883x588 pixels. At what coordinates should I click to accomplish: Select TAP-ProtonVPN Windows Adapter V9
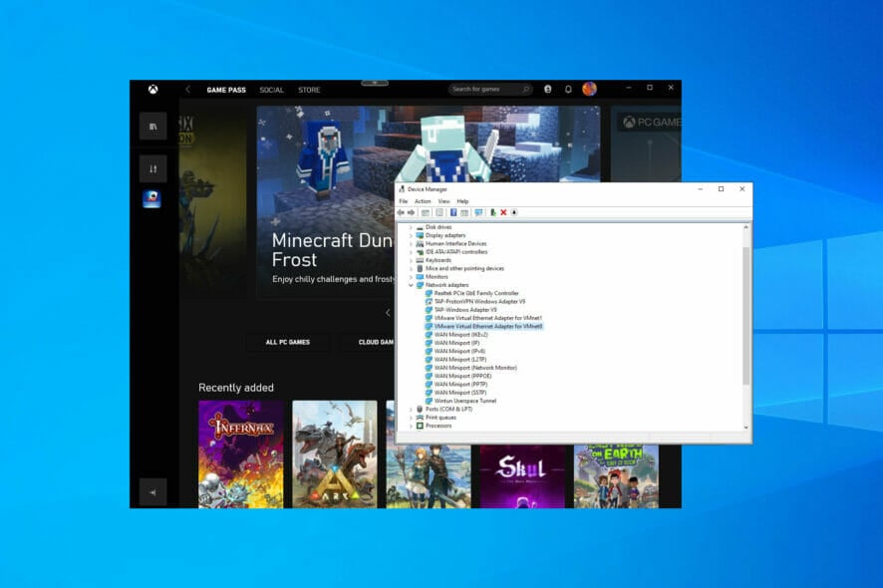[479, 302]
